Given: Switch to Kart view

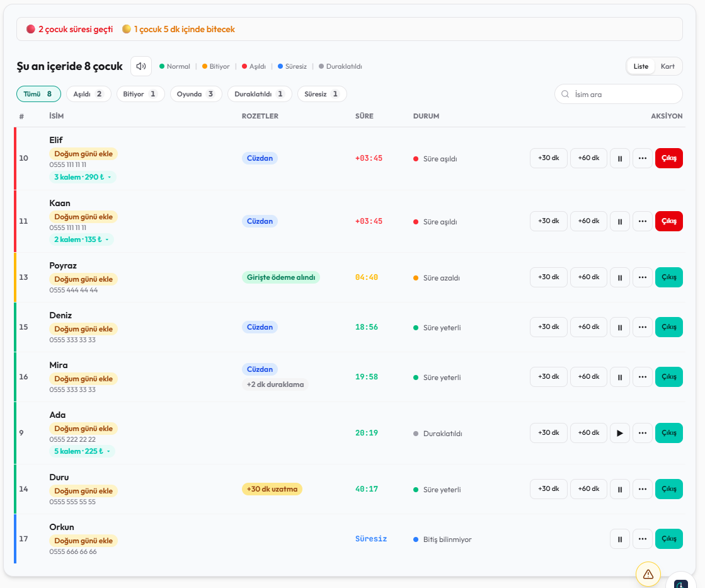Looking at the screenshot, I should point(668,66).
